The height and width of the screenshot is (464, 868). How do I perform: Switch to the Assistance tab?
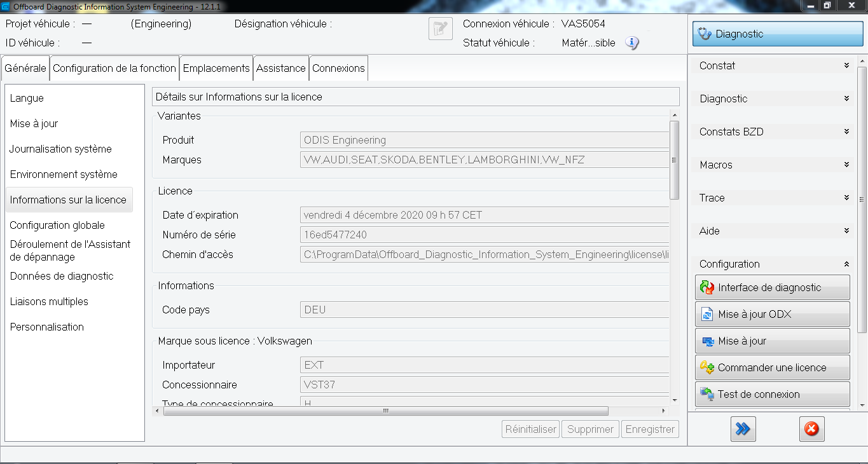[281, 68]
